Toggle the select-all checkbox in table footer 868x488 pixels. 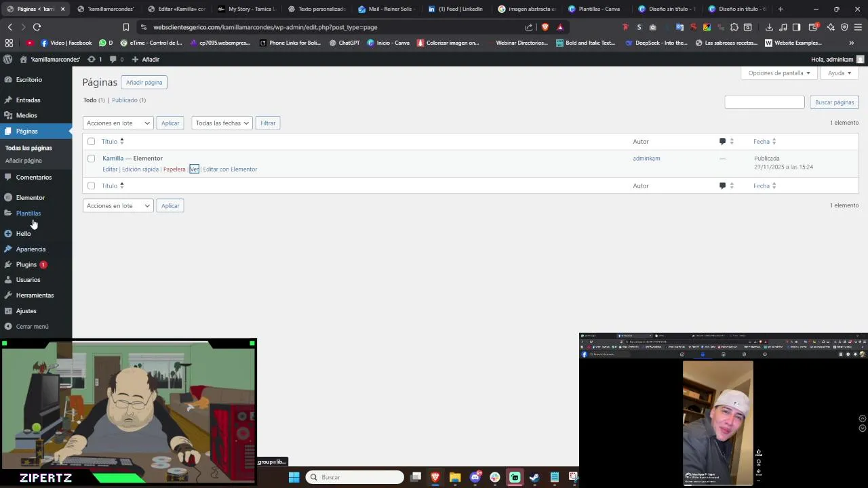(91, 185)
